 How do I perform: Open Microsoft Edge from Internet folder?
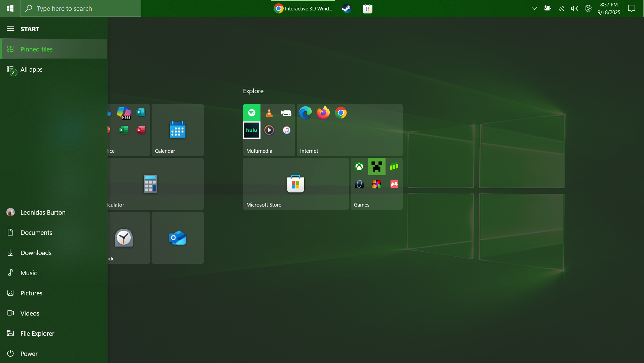306,113
